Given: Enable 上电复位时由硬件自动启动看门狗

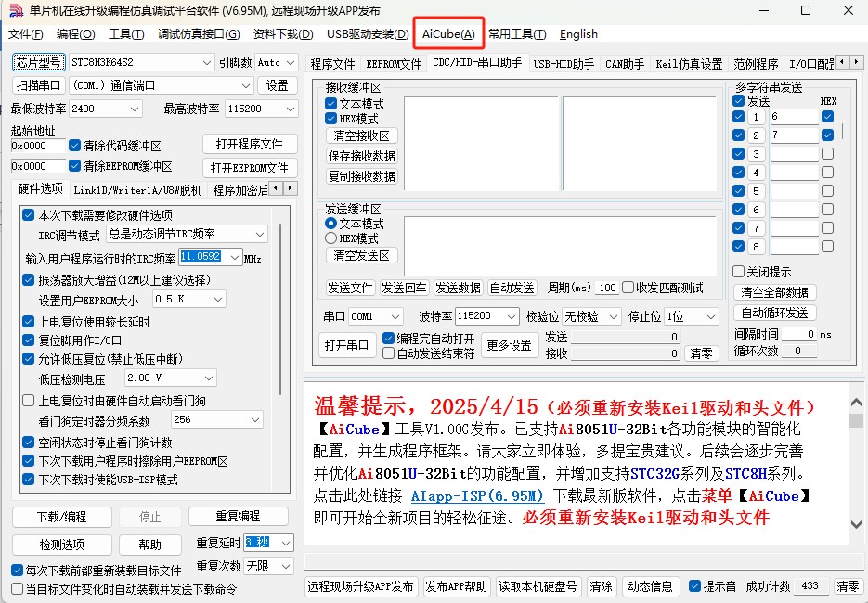Looking at the screenshot, I should [28, 400].
